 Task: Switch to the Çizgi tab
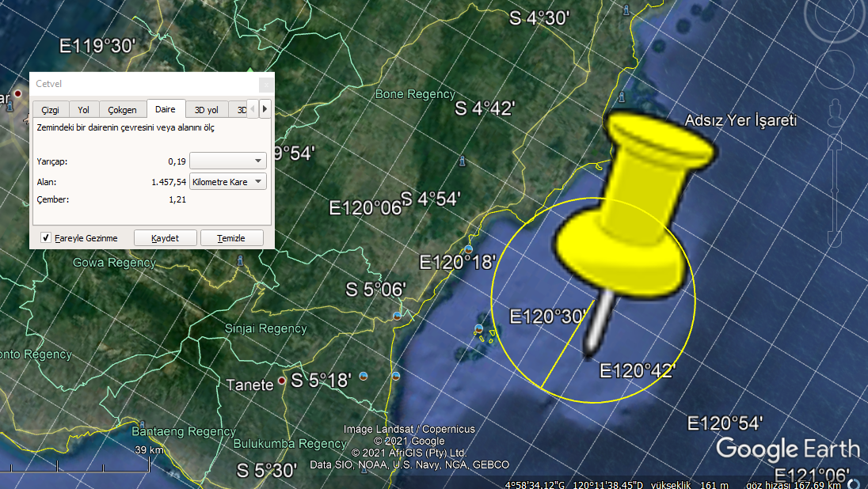point(51,109)
